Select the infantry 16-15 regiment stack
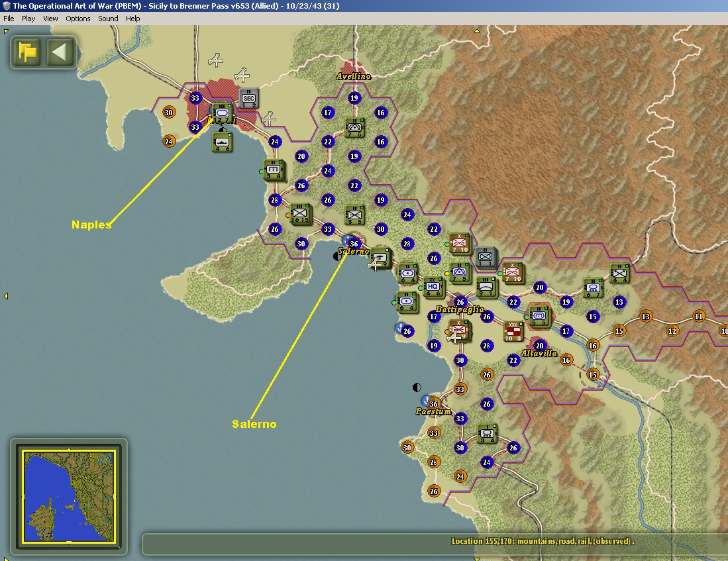 point(300,214)
